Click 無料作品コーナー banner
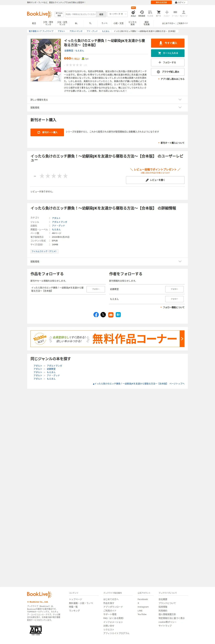The height and width of the screenshot is (644, 215). (x=107, y=339)
